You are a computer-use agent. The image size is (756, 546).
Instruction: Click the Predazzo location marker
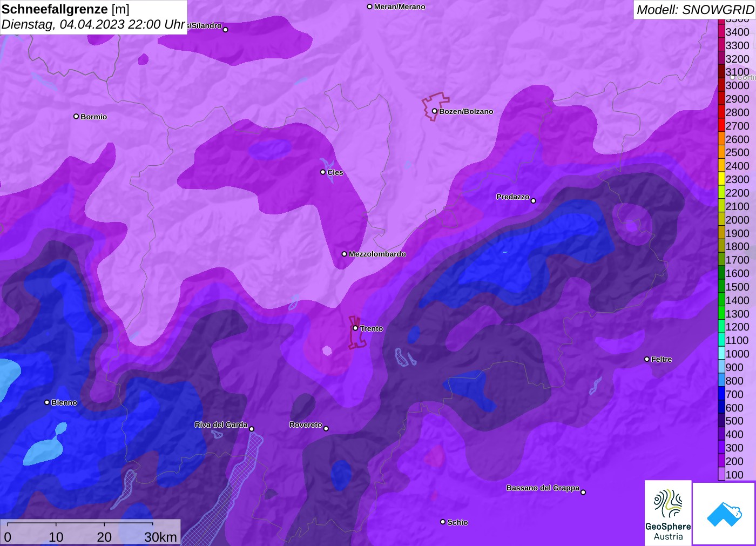[x=534, y=201]
